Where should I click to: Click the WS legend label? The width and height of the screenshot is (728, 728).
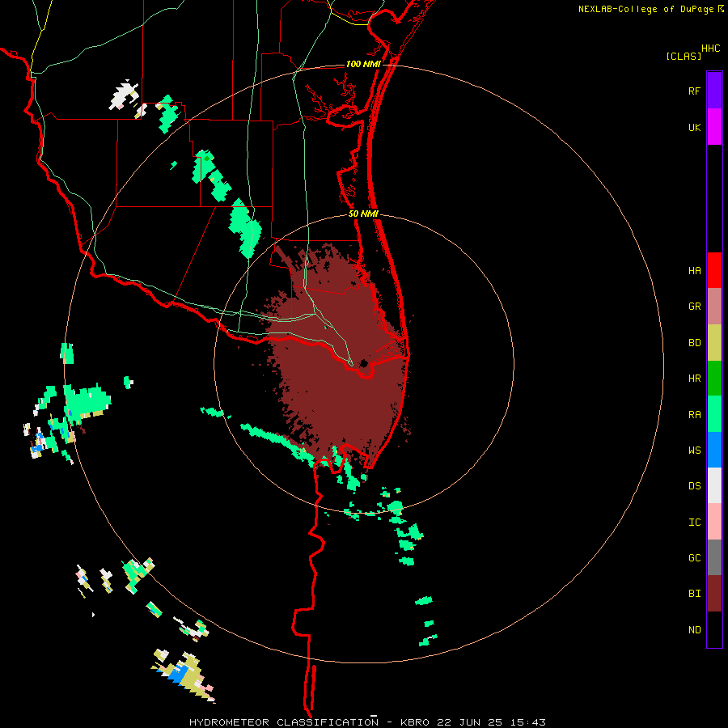click(694, 451)
